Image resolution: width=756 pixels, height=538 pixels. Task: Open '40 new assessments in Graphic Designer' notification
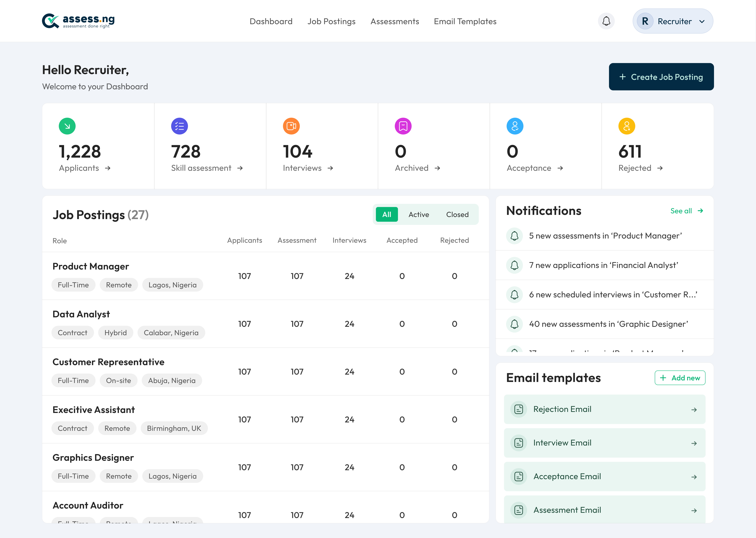coord(604,324)
